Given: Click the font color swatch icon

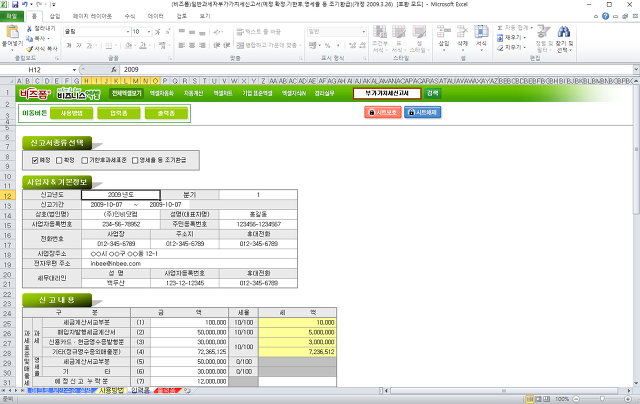Looking at the screenshot, I should click(x=142, y=45).
